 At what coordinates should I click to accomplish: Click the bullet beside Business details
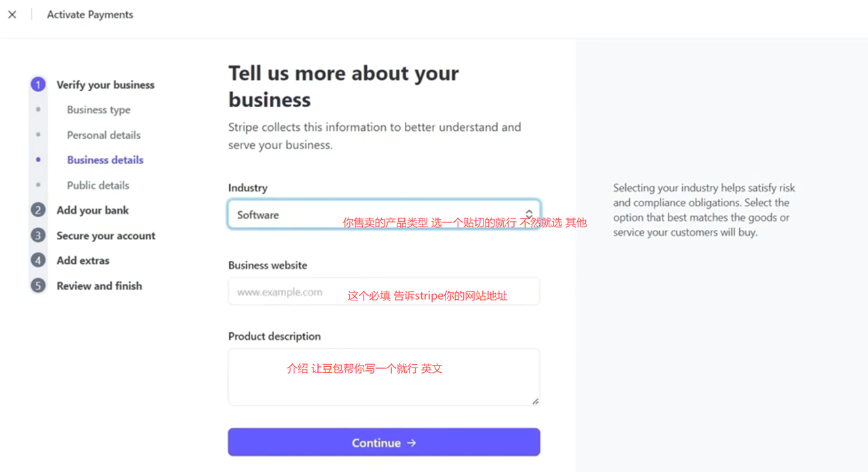(x=38, y=160)
